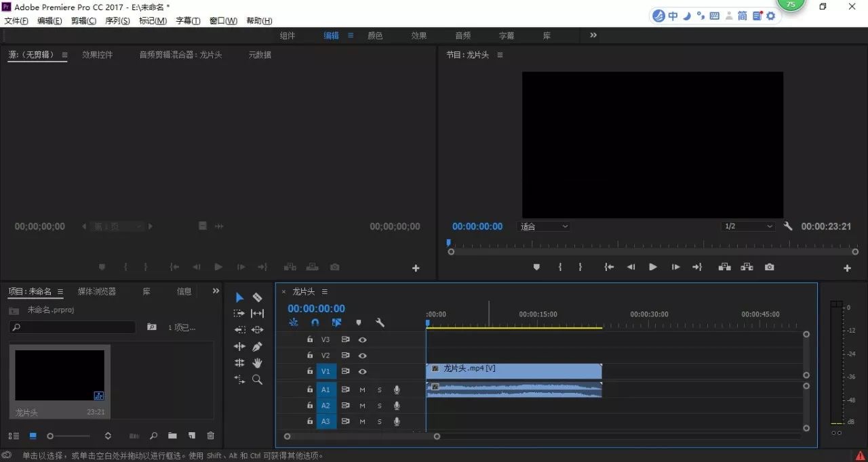Select the Zoom magnifier tool
Screen dimensions: 868x462
click(257, 379)
